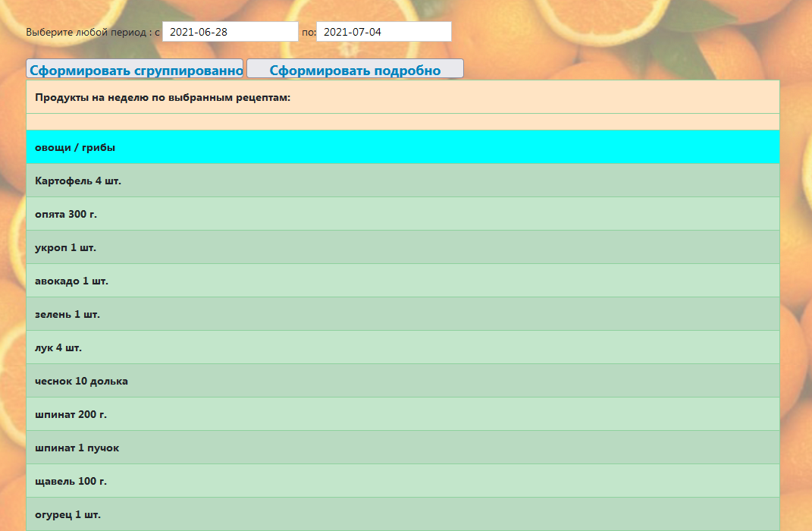Select the Картофель 4 шт. row

(403, 181)
